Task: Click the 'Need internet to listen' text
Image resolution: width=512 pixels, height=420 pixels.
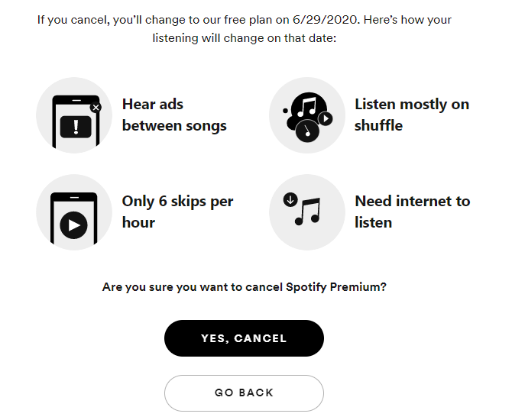Action: pyautogui.click(x=413, y=212)
